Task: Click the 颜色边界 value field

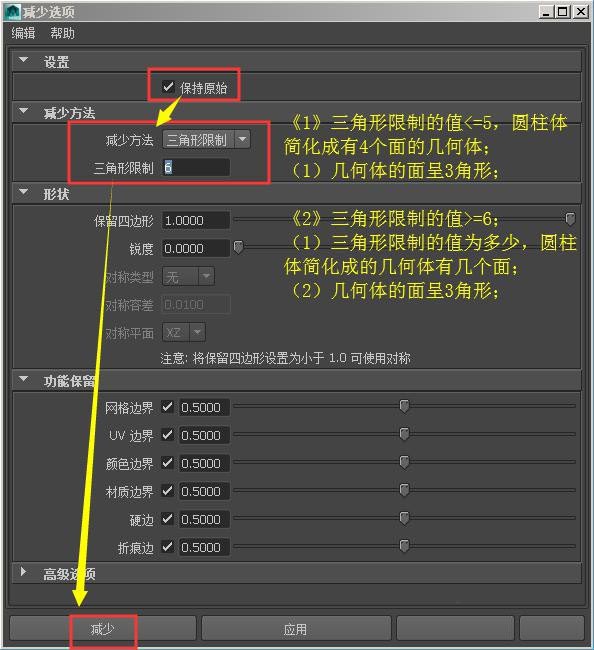Action: click(204, 463)
